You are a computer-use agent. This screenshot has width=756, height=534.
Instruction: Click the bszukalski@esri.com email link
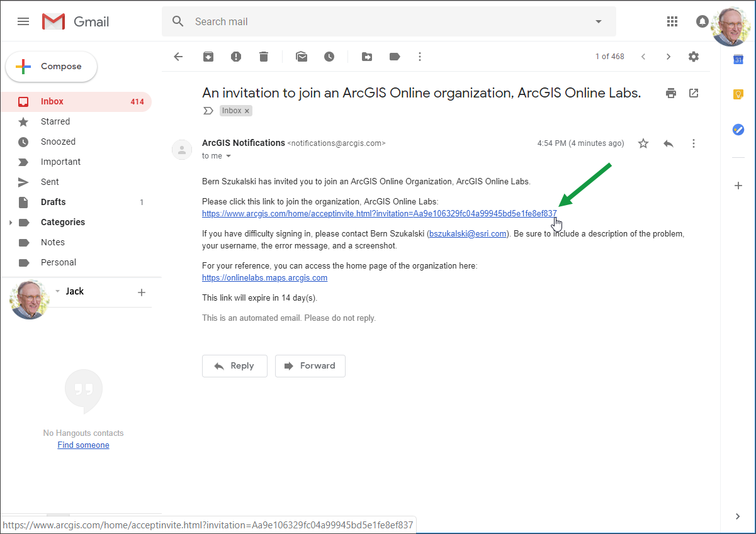coord(468,234)
